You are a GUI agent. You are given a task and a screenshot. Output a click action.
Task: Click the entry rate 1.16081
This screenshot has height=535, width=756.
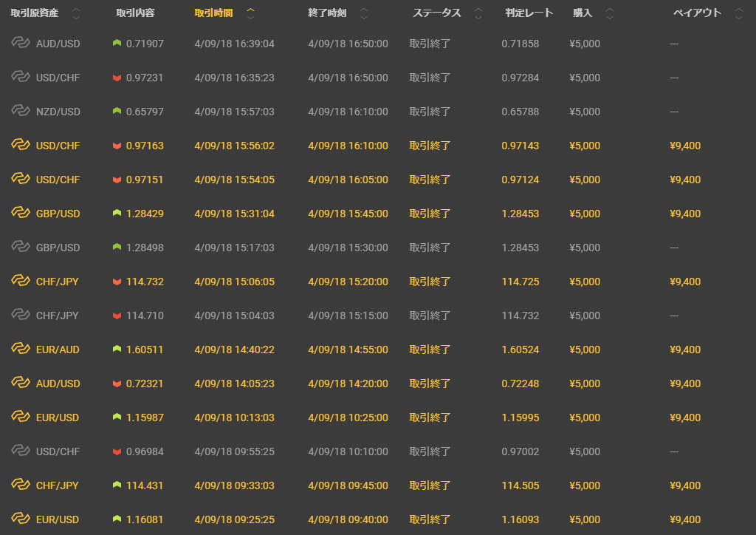click(145, 519)
